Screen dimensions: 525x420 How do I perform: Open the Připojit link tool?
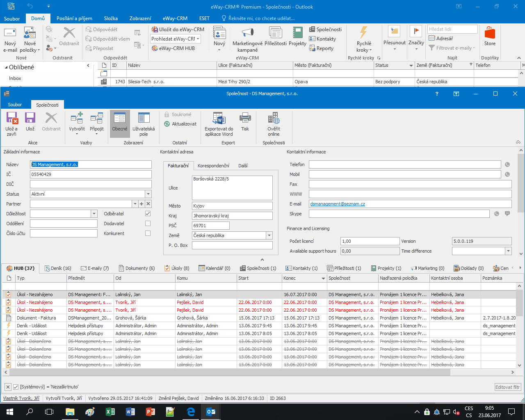click(x=97, y=124)
